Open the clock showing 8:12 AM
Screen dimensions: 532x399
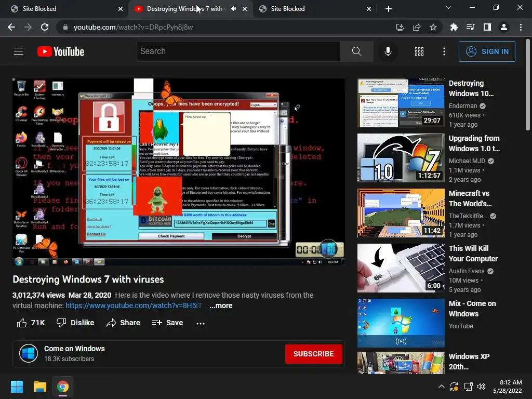point(507,387)
